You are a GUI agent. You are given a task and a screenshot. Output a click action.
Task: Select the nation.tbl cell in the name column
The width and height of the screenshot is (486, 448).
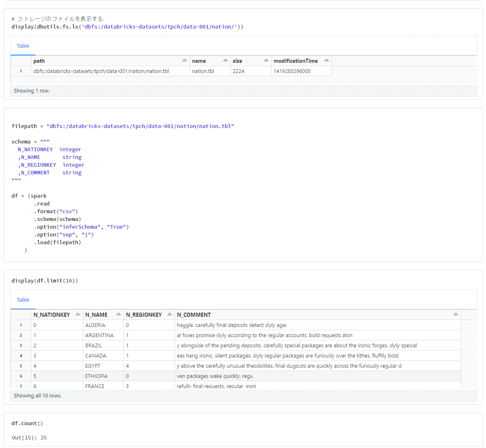[x=210, y=71]
